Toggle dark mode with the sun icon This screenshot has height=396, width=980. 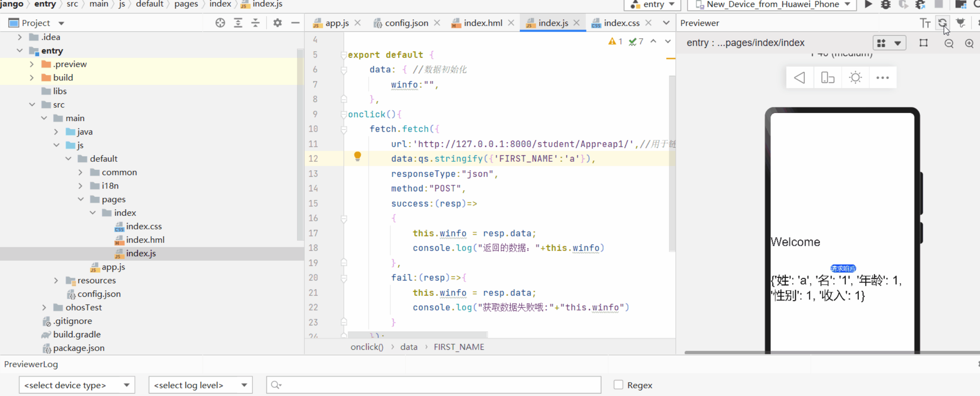click(855, 77)
